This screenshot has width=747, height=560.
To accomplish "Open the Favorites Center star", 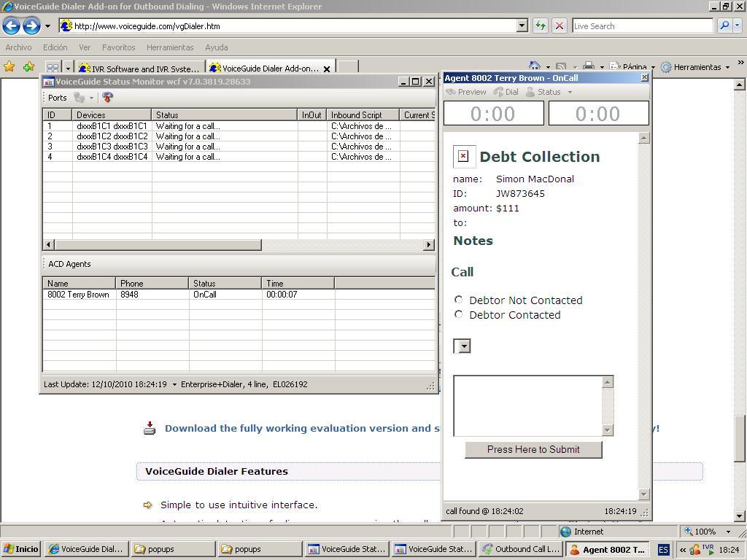I will coord(9,66).
